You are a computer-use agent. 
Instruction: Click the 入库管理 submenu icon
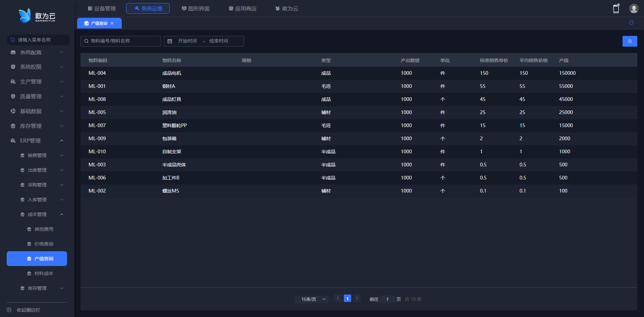(x=22, y=200)
